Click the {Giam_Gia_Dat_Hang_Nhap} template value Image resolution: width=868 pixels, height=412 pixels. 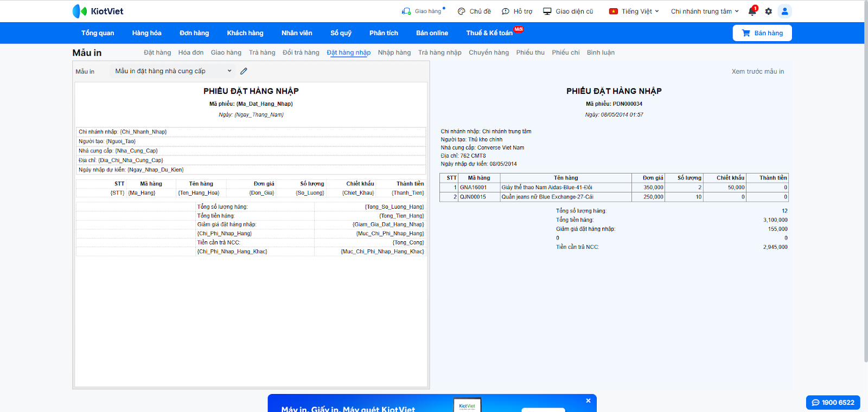click(x=388, y=224)
